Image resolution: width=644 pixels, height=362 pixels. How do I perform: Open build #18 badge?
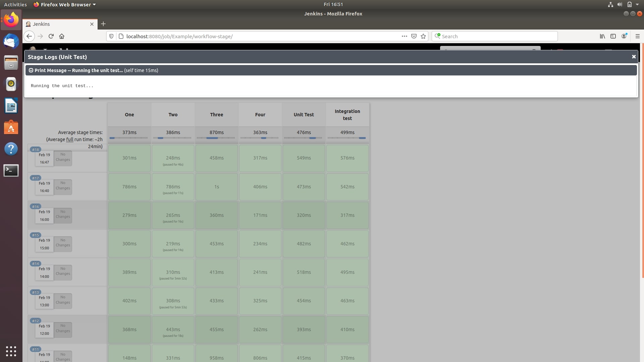coord(35,149)
